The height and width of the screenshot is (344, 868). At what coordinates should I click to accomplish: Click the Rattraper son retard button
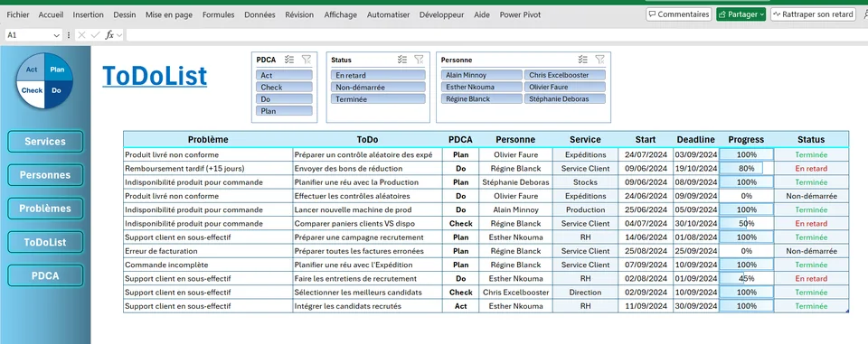(x=813, y=14)
